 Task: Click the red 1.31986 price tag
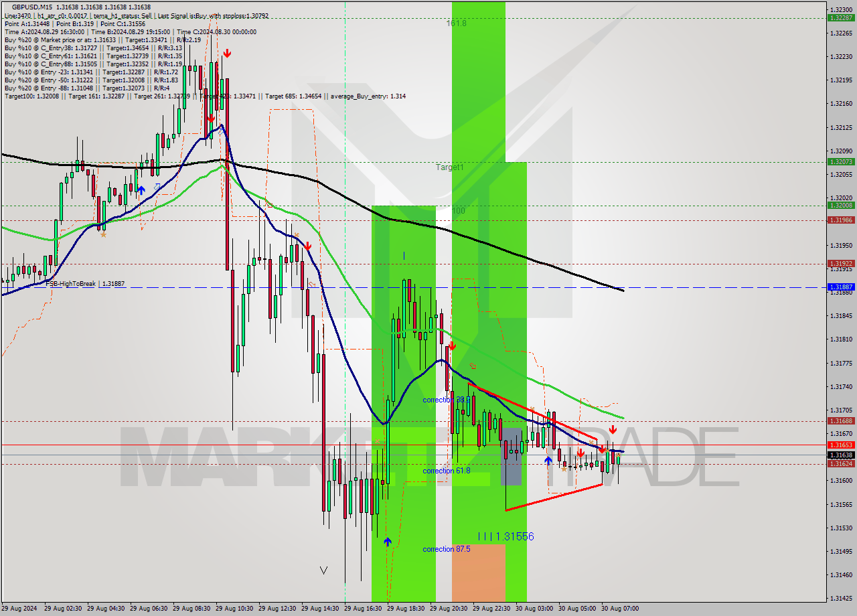coord(840,220)
